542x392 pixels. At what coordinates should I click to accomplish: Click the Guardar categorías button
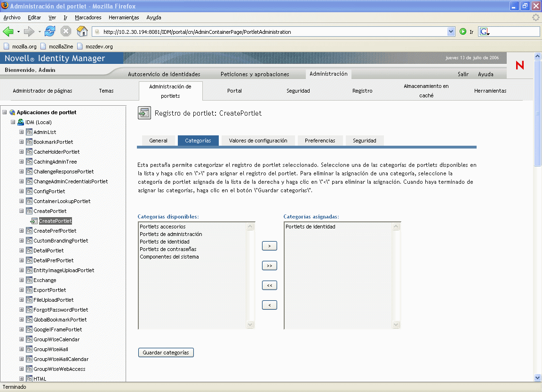click(x=166, y=353)
